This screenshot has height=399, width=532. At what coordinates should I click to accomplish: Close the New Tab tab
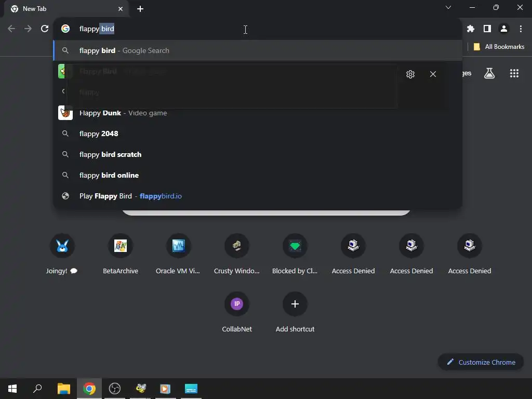[121, 9]
